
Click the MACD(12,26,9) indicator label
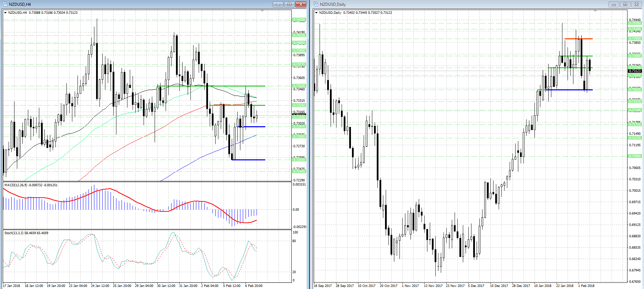(x=16, y=185)
